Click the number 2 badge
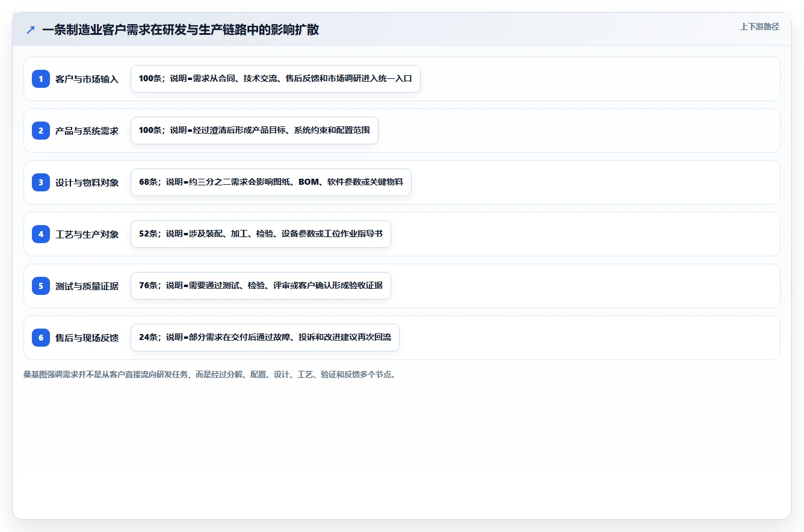 pos(41,131)
